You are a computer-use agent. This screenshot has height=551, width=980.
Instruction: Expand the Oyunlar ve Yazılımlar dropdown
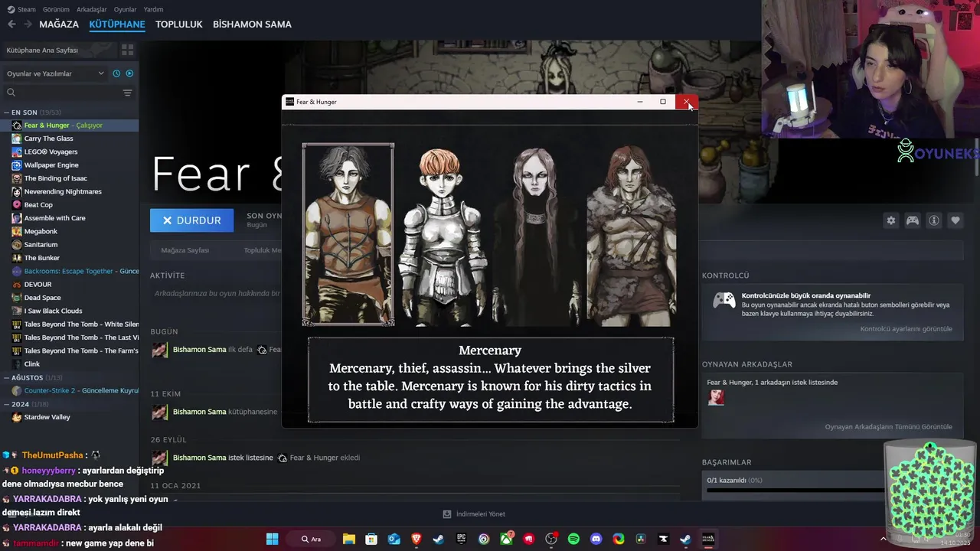[x=55, y=73]
